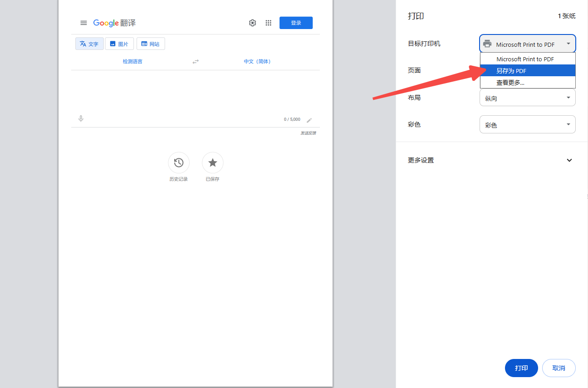
Task: Select 检测语言 source language
Action: 132,61
